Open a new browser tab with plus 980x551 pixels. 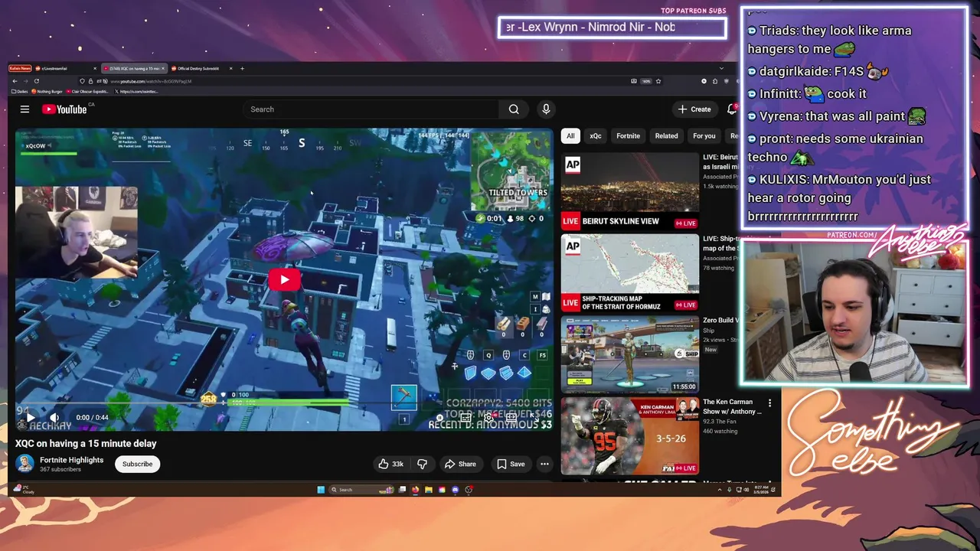click(242, 68)
